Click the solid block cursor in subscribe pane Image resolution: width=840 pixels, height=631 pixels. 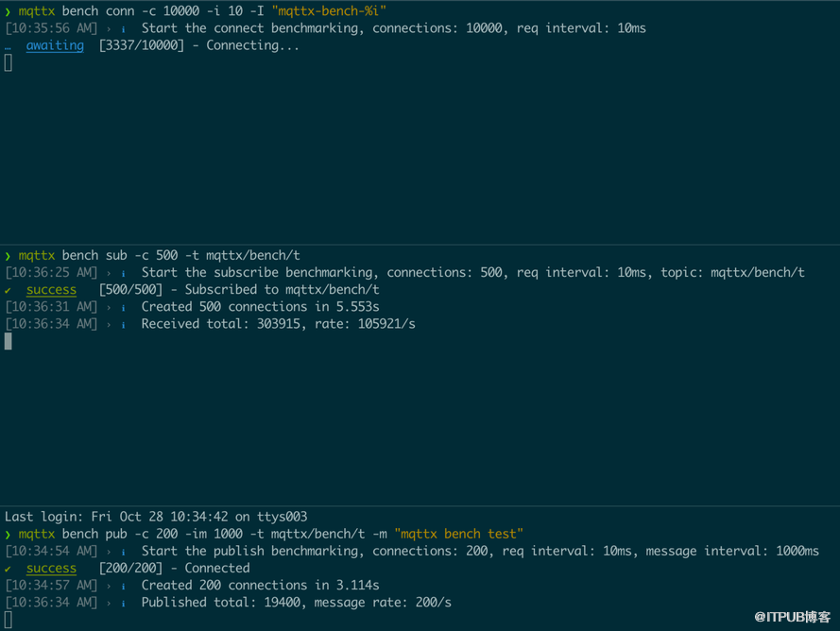coord(9,341)
